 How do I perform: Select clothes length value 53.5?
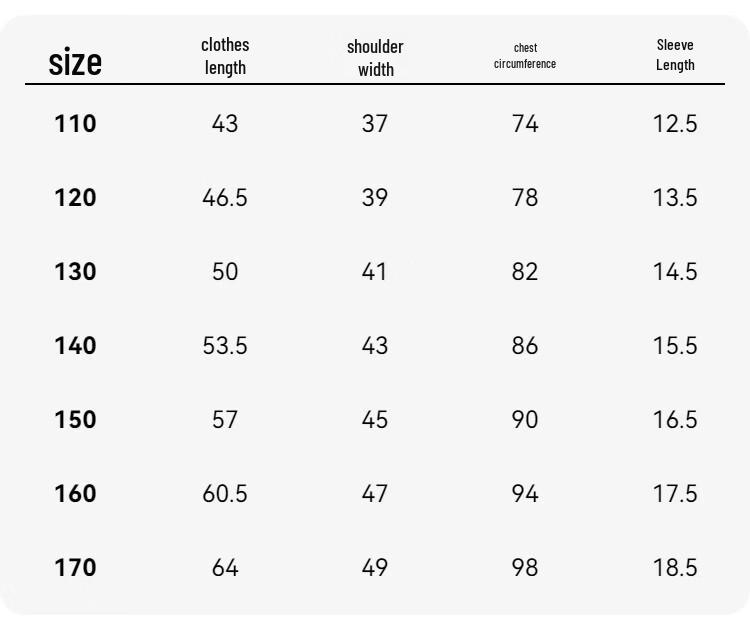pos(225,345)
